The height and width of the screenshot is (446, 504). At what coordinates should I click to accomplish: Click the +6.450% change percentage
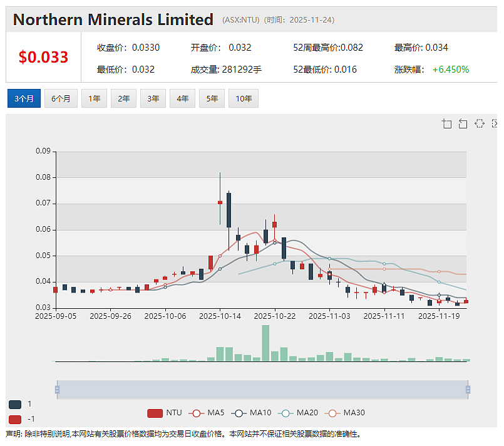451,70
